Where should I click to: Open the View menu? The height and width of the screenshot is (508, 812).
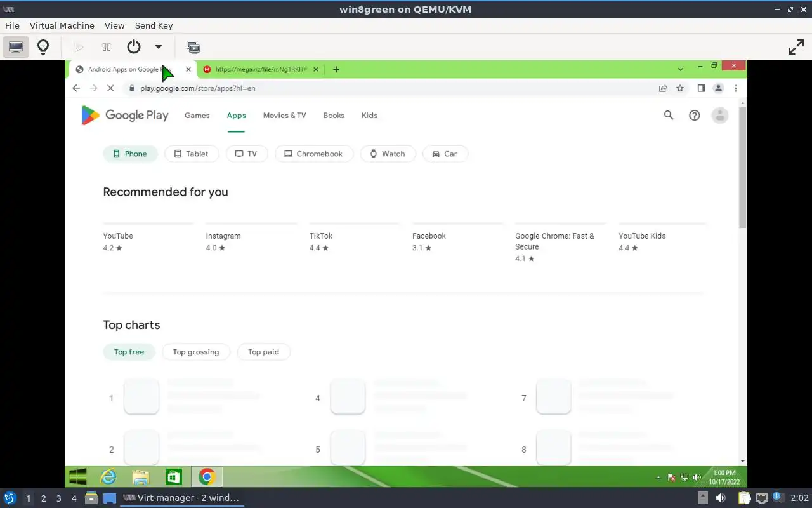tap(114, 25)
